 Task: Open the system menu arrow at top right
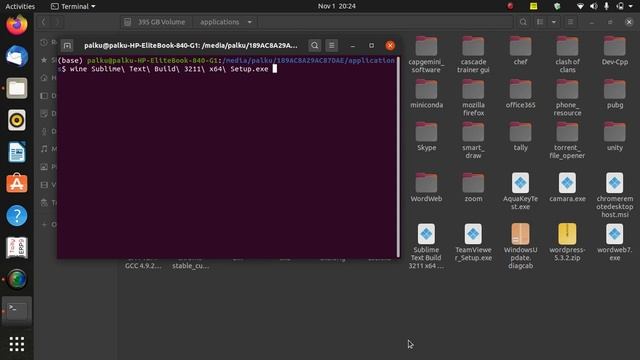(x=631, y=6)
